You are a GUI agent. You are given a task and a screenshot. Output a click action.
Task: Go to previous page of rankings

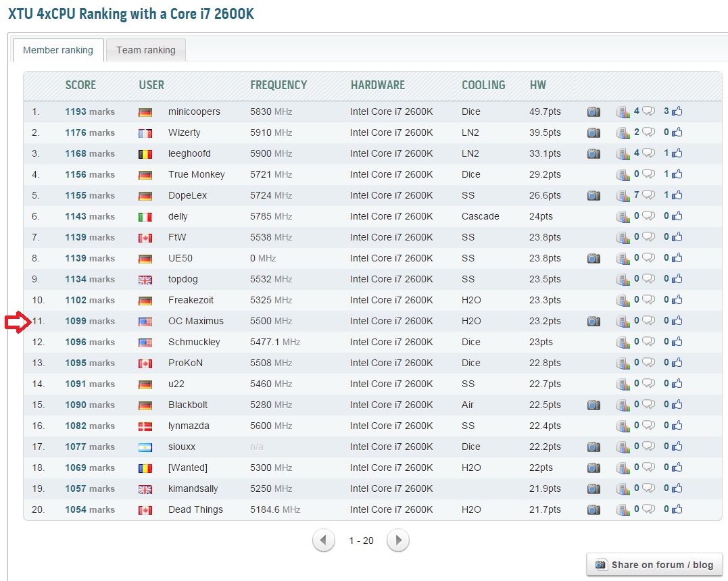pos(324,540)
